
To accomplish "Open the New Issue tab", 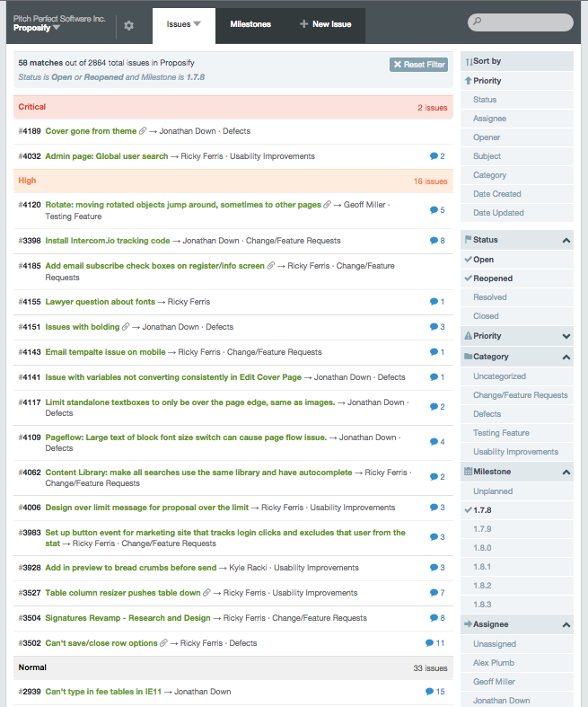I will pyautogui.click(x=325, y=24).
